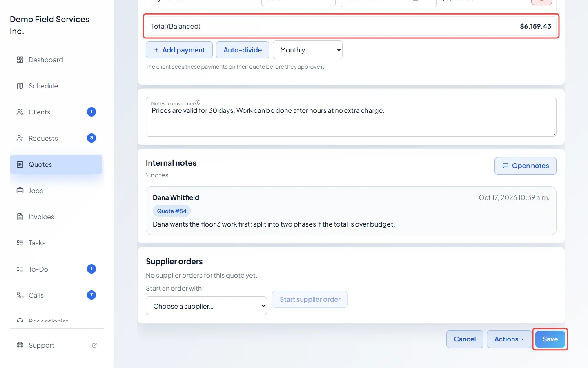The image size is (588, 368).
Task: Click the Oct 17, 2026 10:39 a.m. timestamp
Action: tap(514, 197)
